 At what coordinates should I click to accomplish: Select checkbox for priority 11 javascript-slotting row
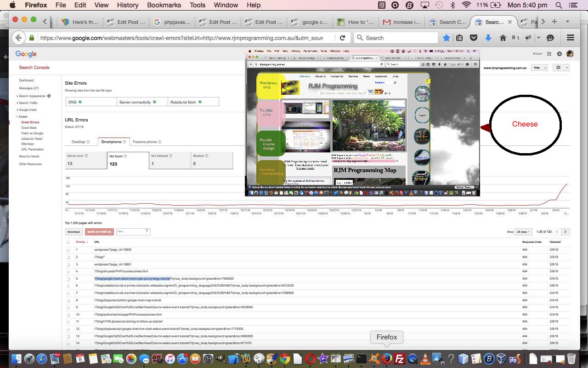pos(68,322)
